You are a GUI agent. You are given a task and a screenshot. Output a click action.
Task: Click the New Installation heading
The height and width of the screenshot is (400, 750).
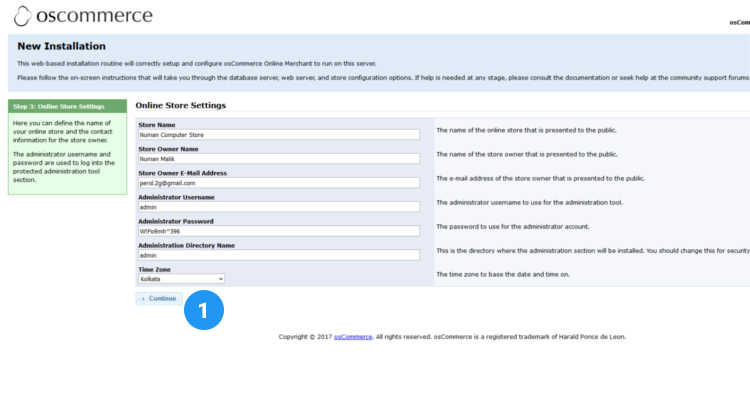[x=61, y=46]
